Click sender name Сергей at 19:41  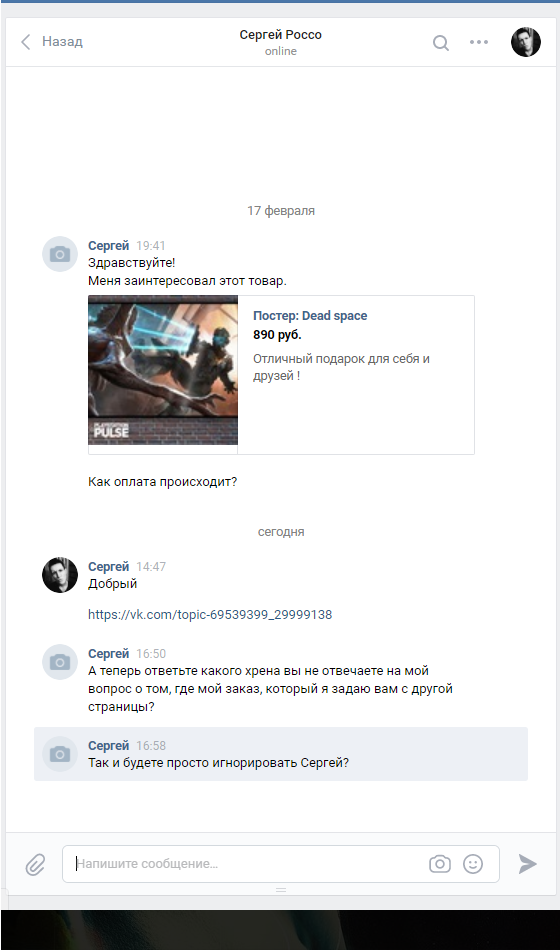pos(108,245)
